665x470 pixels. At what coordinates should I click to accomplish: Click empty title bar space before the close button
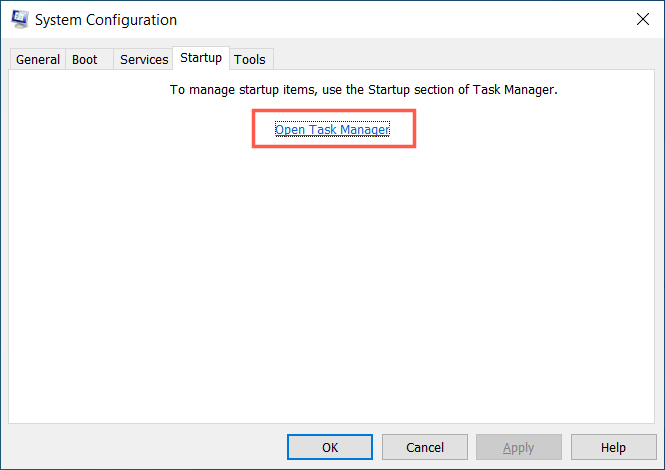click(400, 19)
